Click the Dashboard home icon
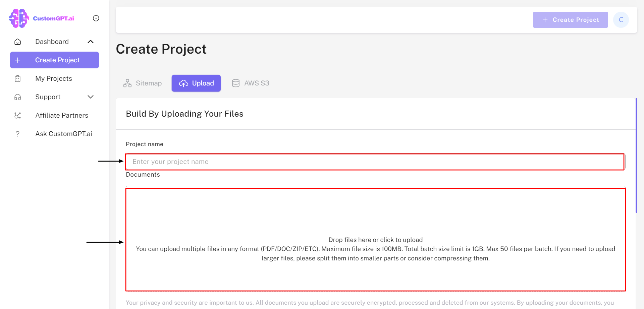644x309 pixels. click(18, 42)
